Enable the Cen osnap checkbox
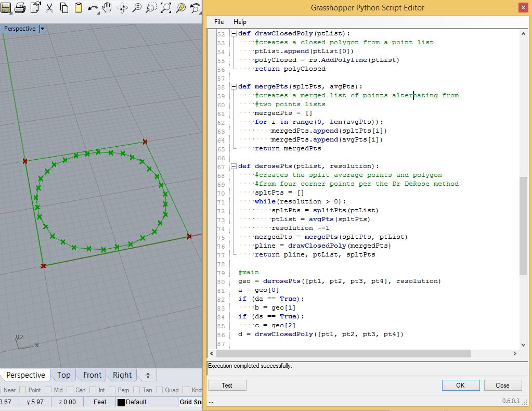 coord(70,390)
